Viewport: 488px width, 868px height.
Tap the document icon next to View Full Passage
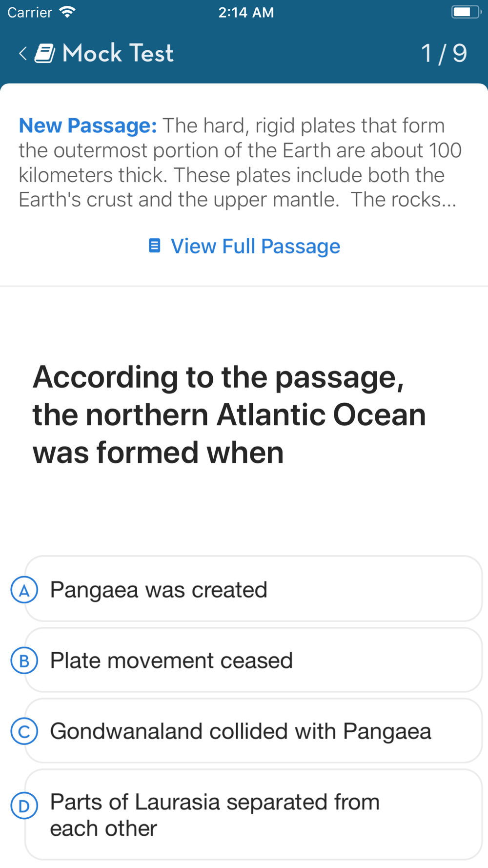(x=154, y=246)
